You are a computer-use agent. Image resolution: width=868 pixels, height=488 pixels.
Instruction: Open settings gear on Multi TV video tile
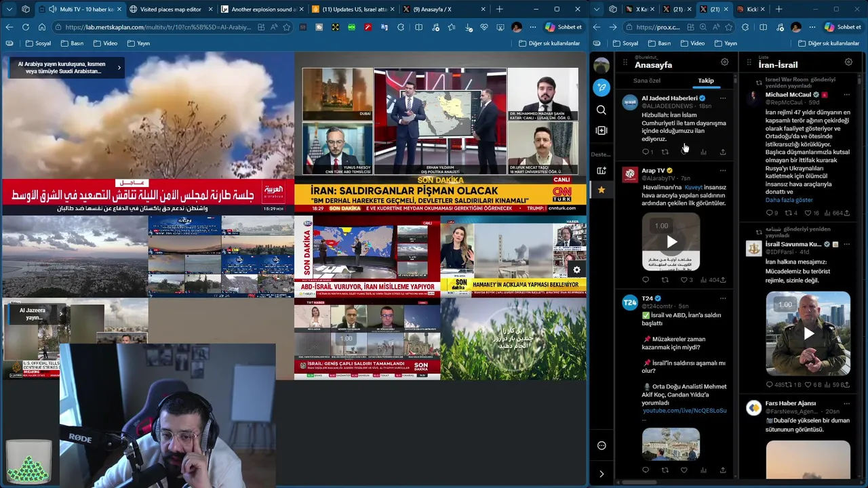(x=576, y=270)
